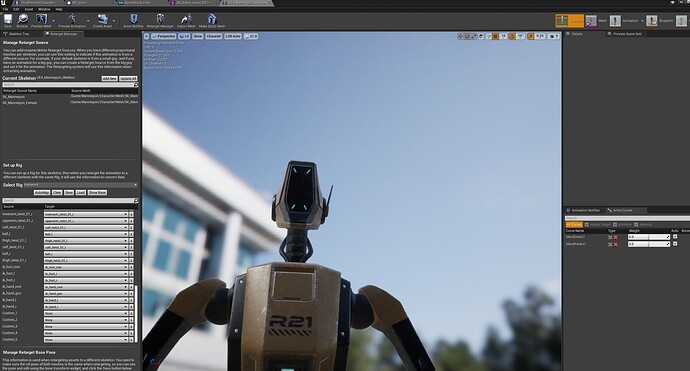Image resolution: width=690 pixels, height=371 pixels.
Task: Click the Save toolbar icon
Action: point(8,19)
